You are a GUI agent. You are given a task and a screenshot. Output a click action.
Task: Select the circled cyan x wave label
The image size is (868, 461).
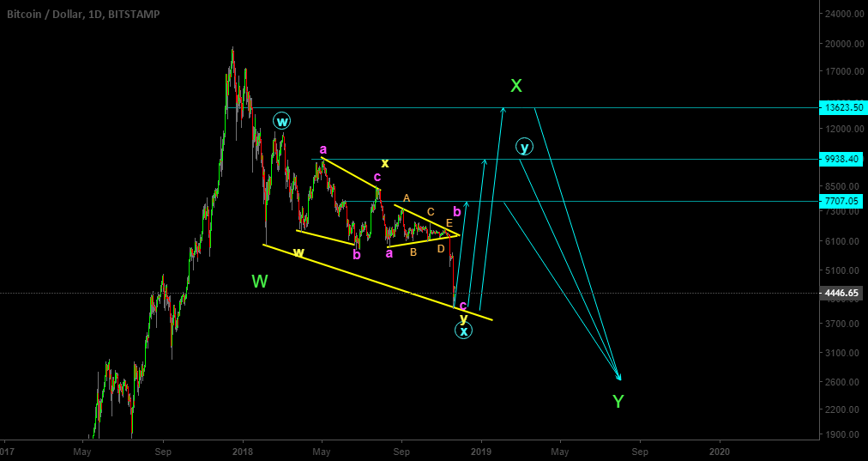click(463, 331)
